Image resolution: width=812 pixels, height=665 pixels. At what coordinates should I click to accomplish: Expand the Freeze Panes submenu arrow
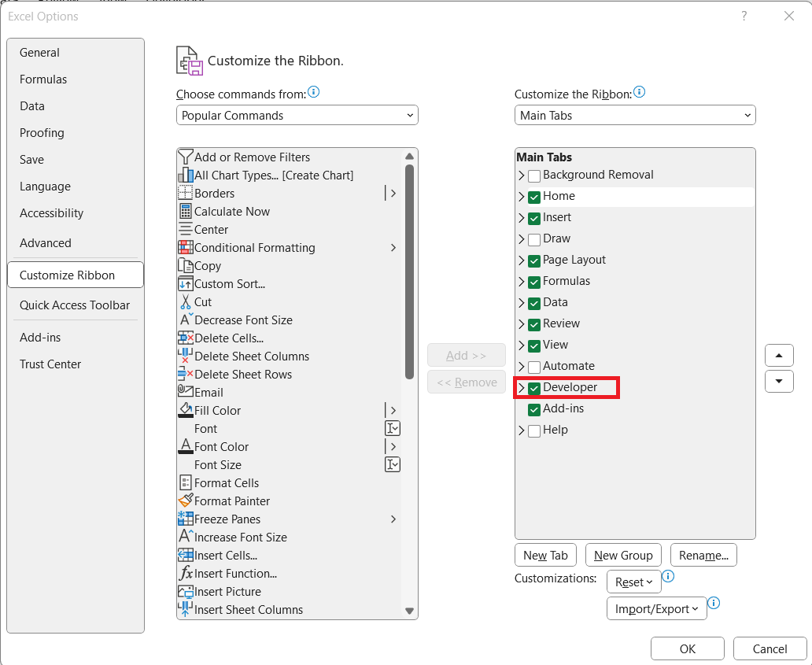393,519
